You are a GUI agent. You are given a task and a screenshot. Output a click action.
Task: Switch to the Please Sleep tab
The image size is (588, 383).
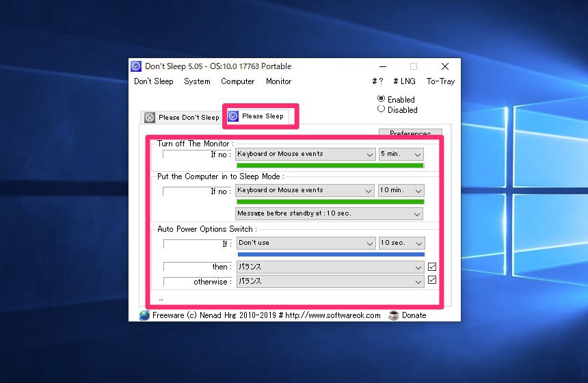258,116
